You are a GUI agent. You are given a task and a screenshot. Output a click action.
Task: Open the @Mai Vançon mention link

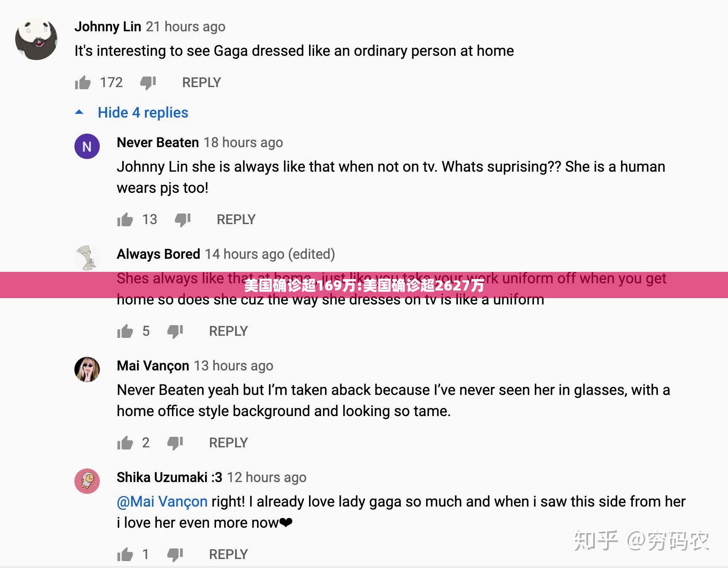(x=162, y=501)
